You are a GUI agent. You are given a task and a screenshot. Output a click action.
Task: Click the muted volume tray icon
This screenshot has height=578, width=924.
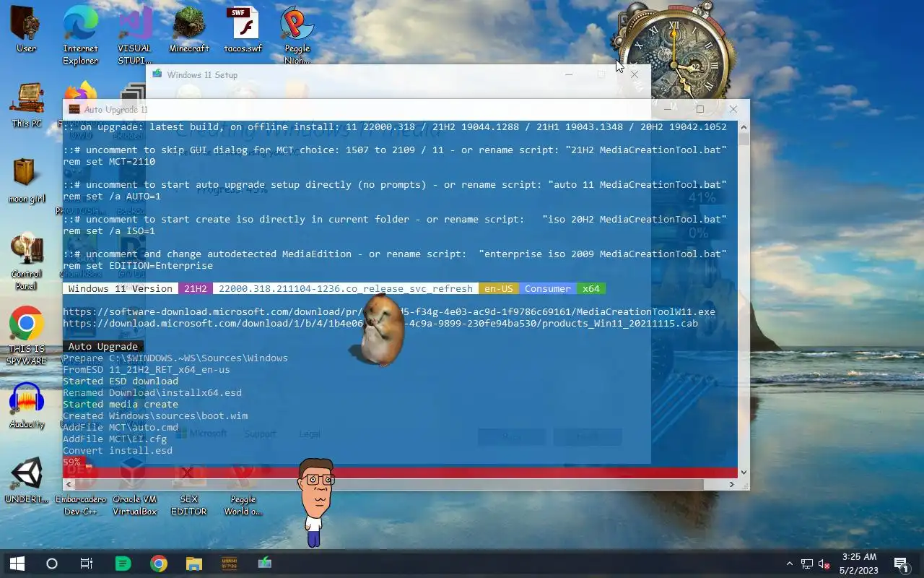[824, 564]
